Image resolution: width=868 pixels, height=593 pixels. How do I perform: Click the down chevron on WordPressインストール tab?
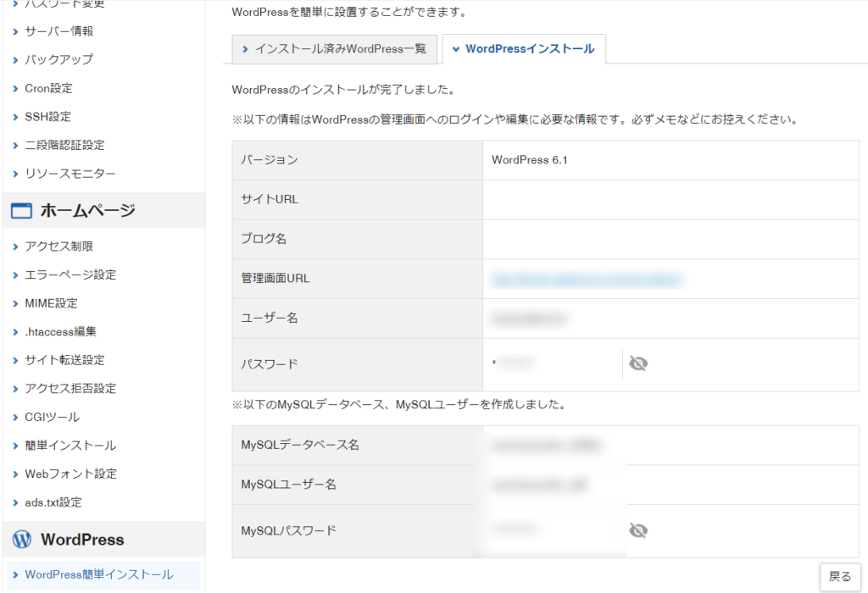click(x=456, y=49)
